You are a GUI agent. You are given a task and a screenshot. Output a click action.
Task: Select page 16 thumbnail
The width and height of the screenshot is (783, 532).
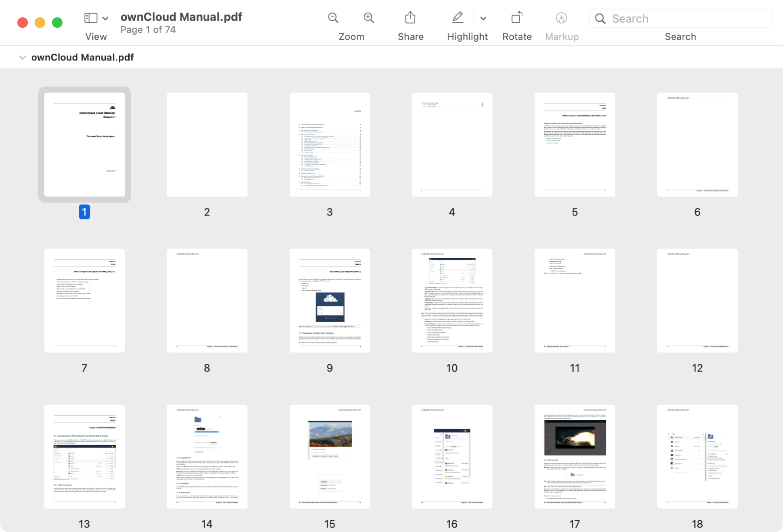click(452, 457)
